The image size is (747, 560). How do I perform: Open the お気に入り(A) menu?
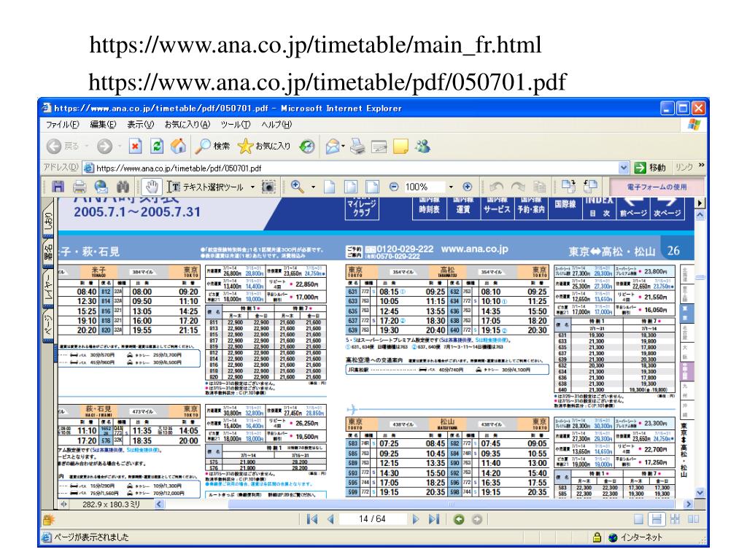tap(187, 124)
